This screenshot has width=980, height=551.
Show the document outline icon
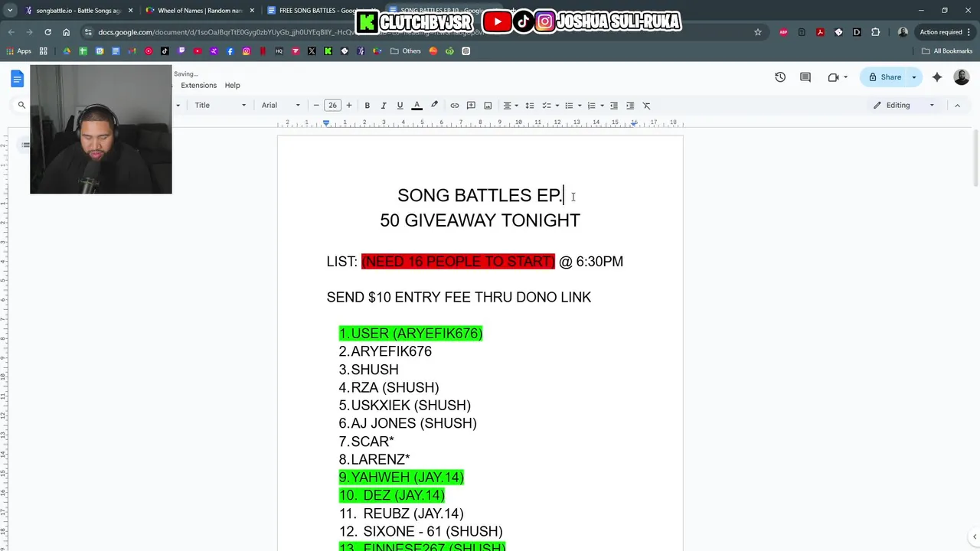25,145
